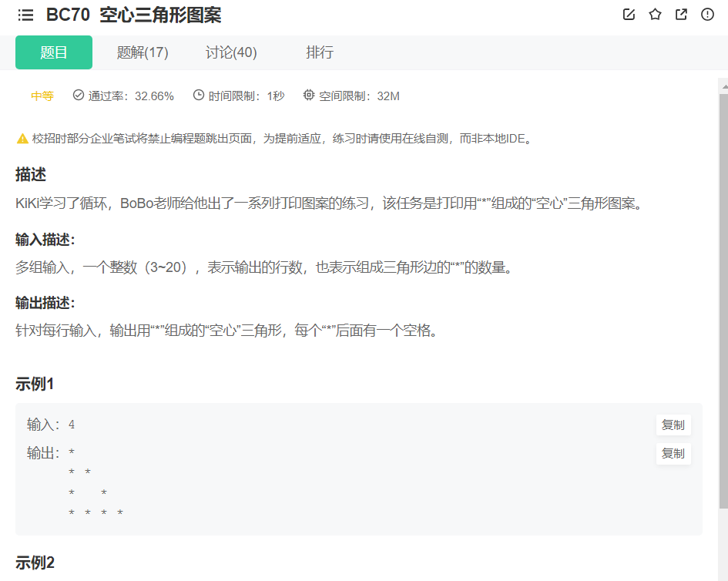Click the 中等 difficulty label
This screenshot has width=728, height=581.
[x=42, y=96]
